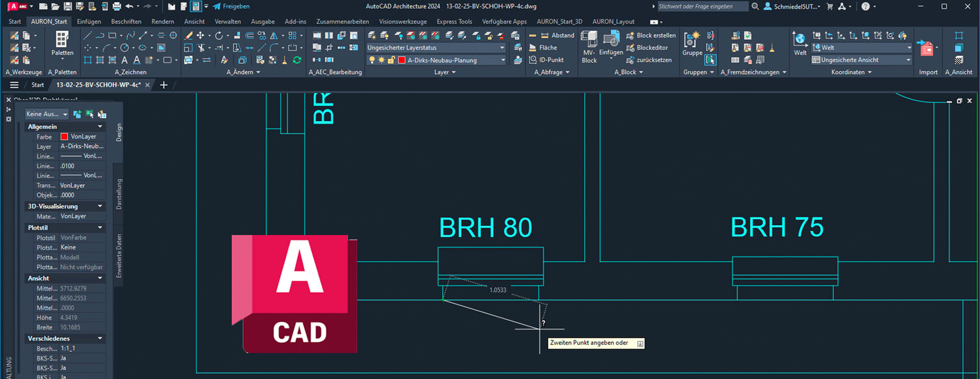The height and width of the screenshot is (379, 980).
Task: Select the Scale tool in A_Ändern
Action: click(x=188, y=47)
